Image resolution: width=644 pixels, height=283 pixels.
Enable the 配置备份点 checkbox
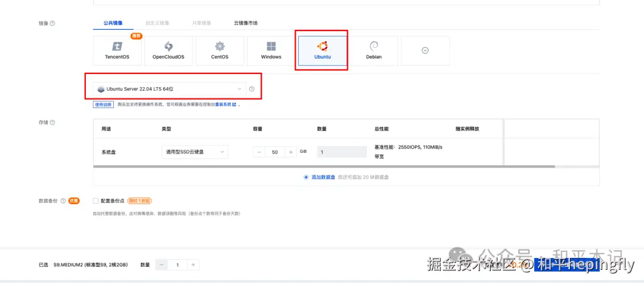[x=95, y=201]
